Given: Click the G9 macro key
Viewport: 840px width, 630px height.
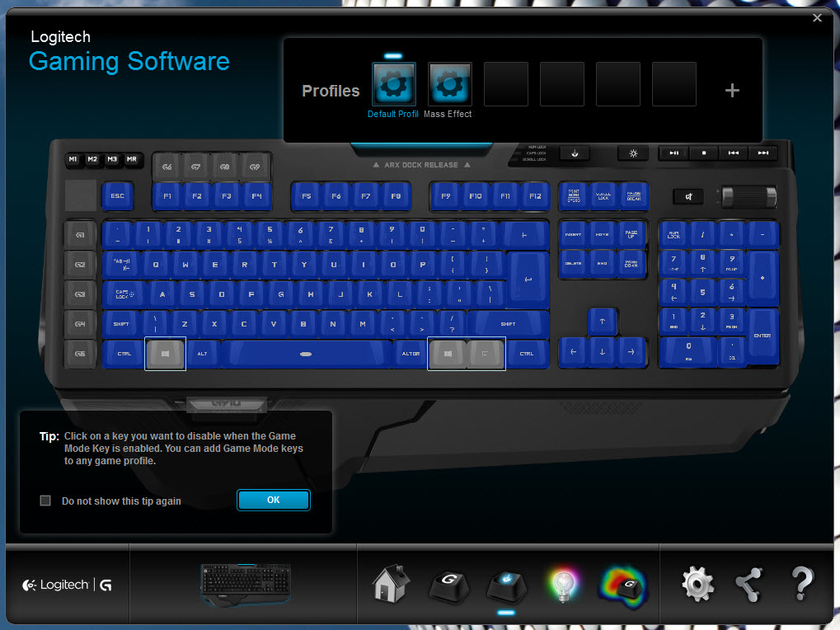Looking at the screenshot, I should [x=255, y=167].
